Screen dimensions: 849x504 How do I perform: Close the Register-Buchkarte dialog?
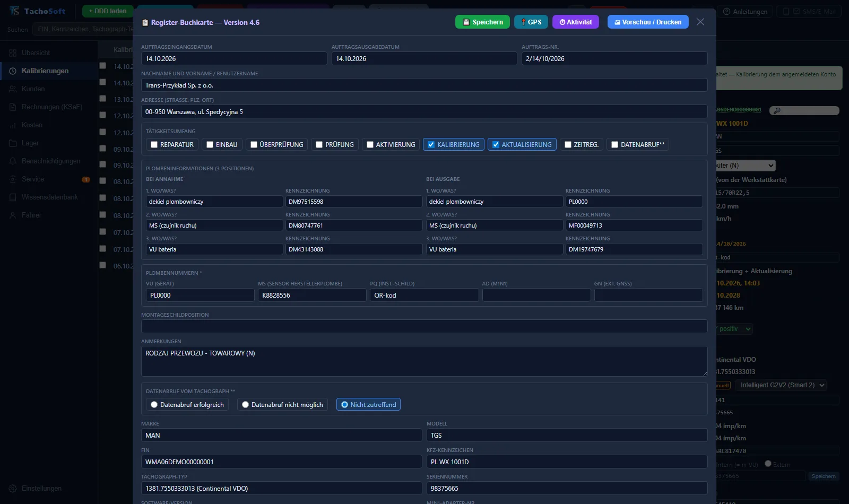(700, 22)
